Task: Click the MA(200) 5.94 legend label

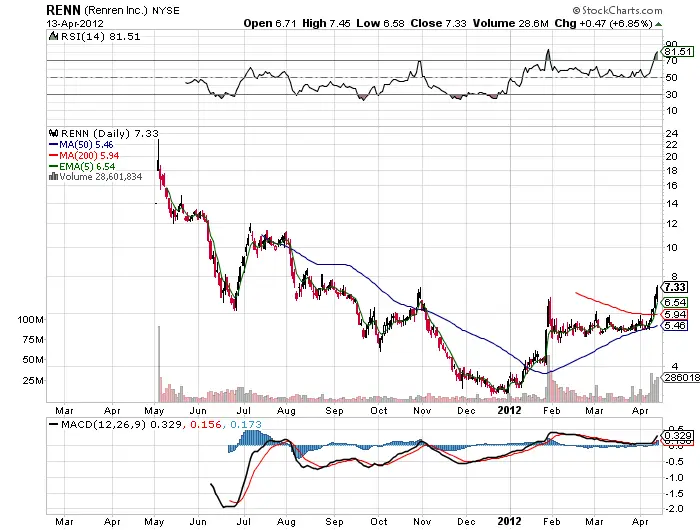Action: coord(89,155)
